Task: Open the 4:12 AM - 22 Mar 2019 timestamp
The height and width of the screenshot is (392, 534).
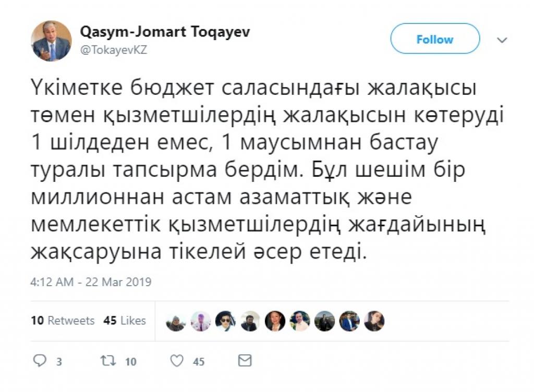Action: (x=91, y=282)
